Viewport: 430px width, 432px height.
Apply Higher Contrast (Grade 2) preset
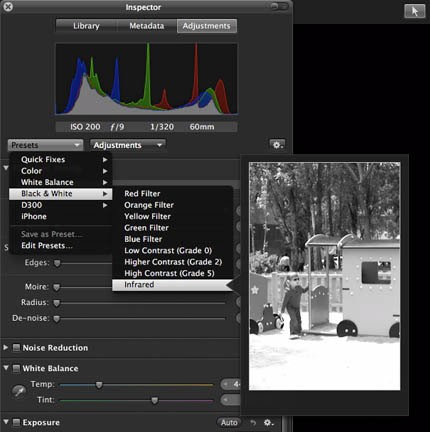click(172, 262)
